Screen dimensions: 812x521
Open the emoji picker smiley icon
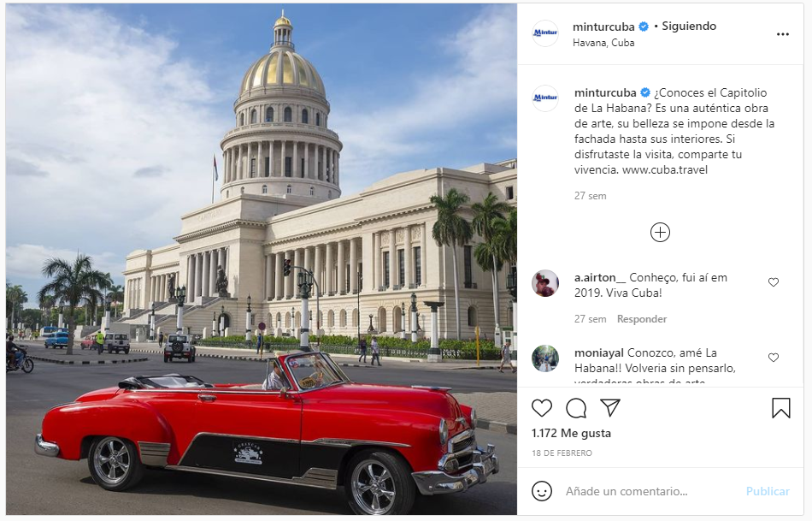542,491
